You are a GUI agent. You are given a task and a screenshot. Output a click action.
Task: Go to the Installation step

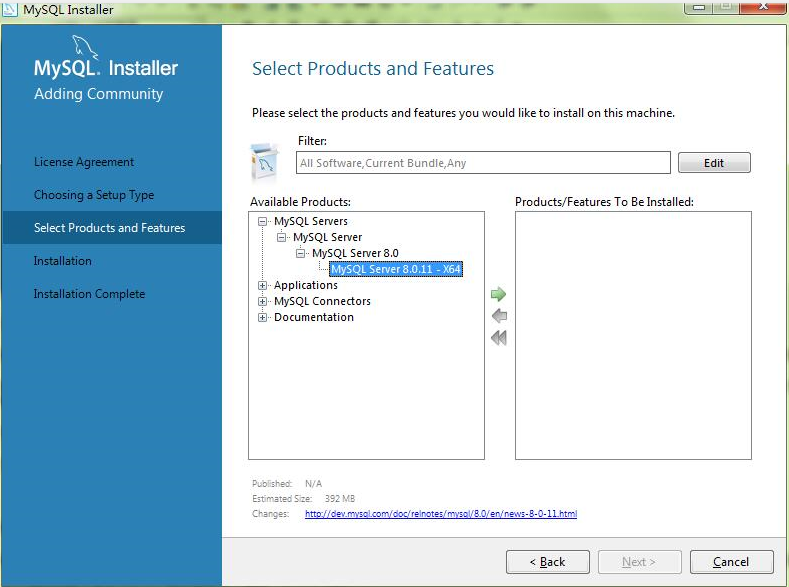62,261
